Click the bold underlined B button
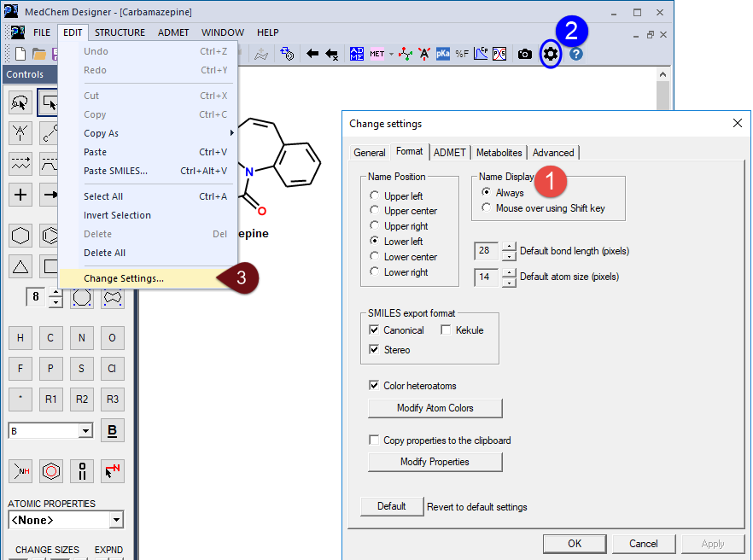 tap(113, 430)
